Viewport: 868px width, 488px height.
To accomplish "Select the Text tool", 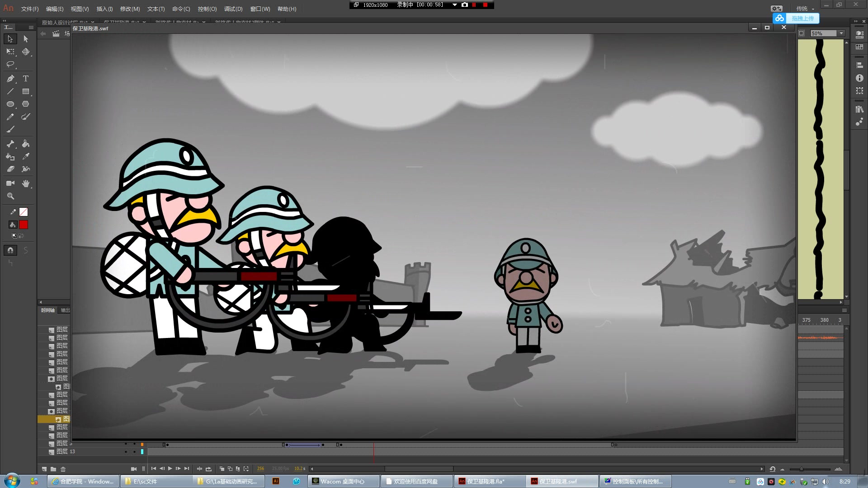I will click(26, 79).
